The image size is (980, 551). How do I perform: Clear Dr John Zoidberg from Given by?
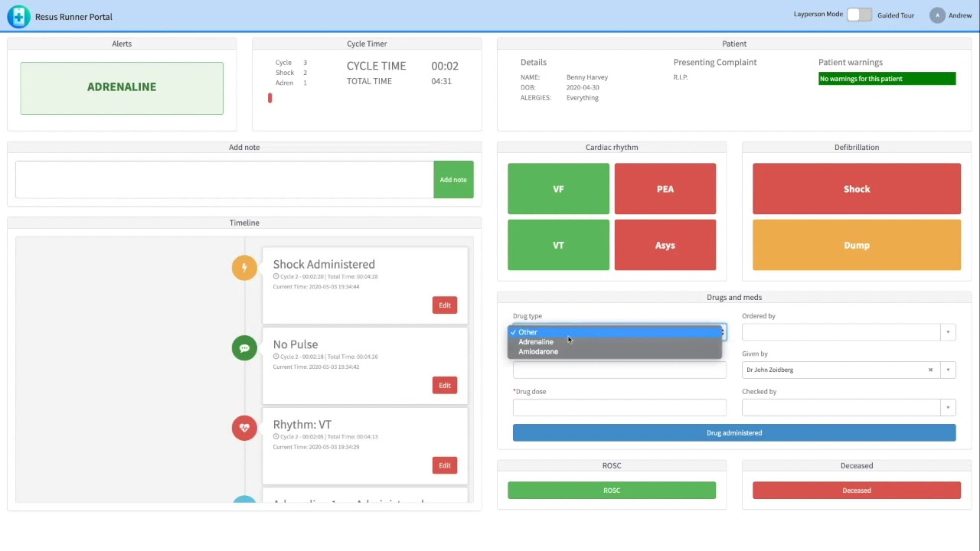coord(930,370)
